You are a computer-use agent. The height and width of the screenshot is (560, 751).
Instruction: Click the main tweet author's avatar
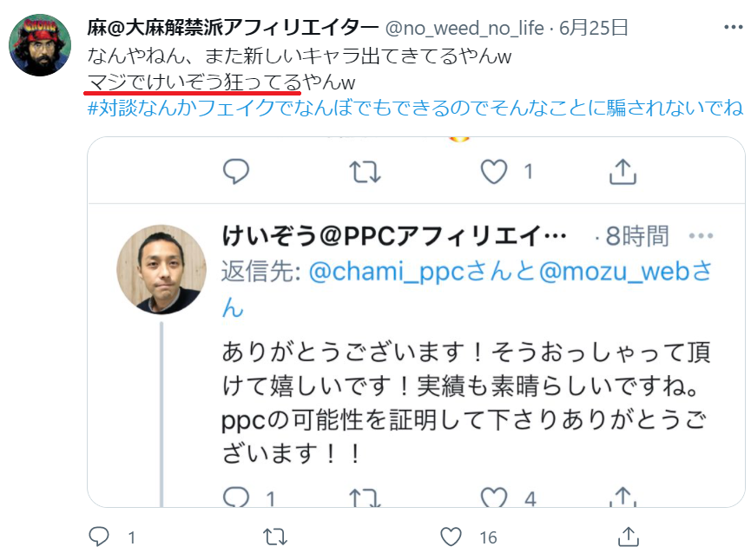click(x=40, y=45)
